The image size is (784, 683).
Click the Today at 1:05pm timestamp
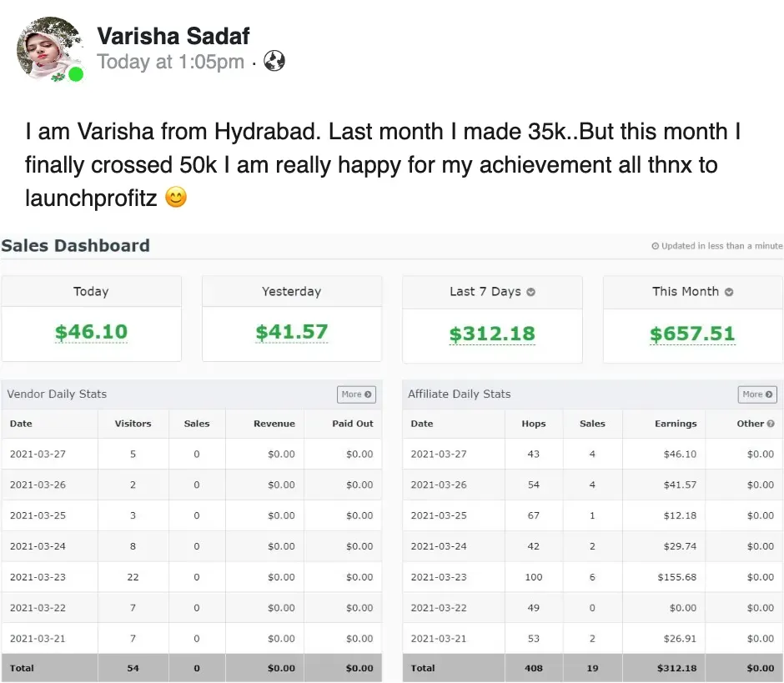170,62
